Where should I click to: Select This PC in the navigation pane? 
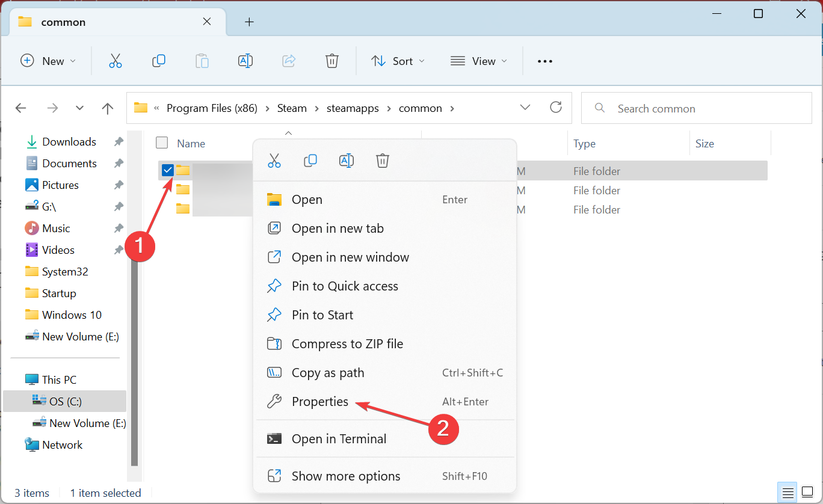pyautogui.click(x=59, y=380)
